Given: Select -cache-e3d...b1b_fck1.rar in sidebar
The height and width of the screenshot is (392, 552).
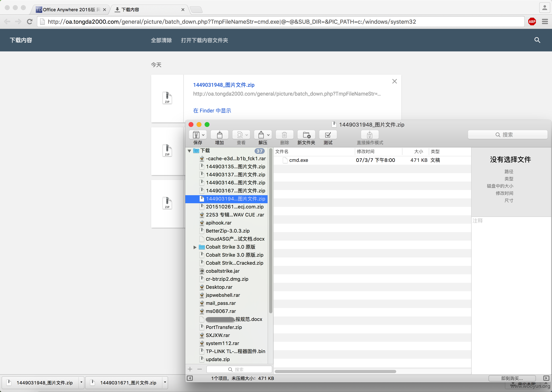Looking at the screenshot, I should pyautogui.click(x=227, y=159).
